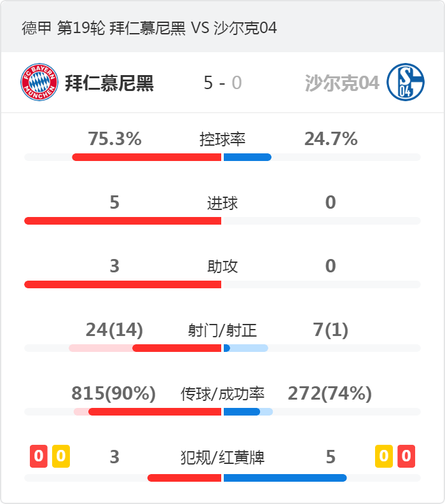Click Bayern's red card count badge
Screen dimensions: 445x504
click(x=39, y=456)
